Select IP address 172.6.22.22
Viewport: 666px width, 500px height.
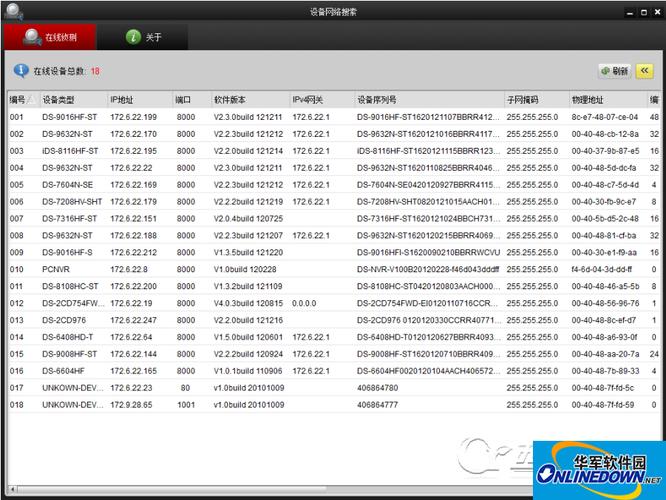(131, 168)
